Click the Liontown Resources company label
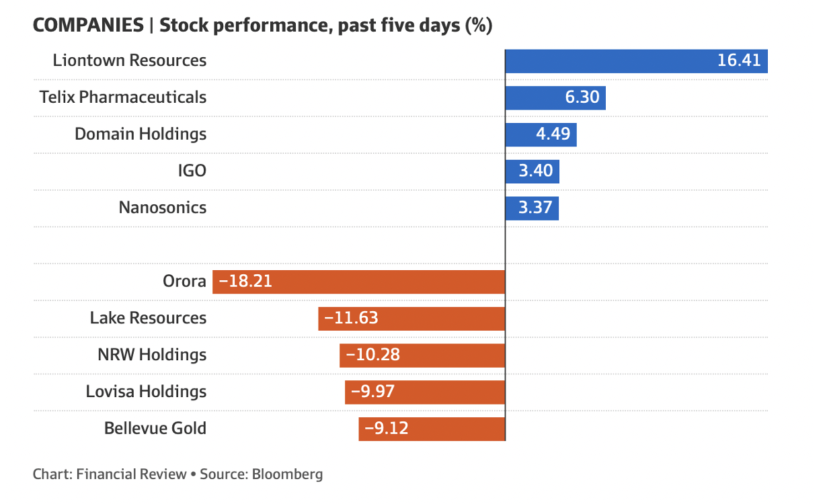Image resolution: width=827 pixels, height=504 pixels. (130, 60)
